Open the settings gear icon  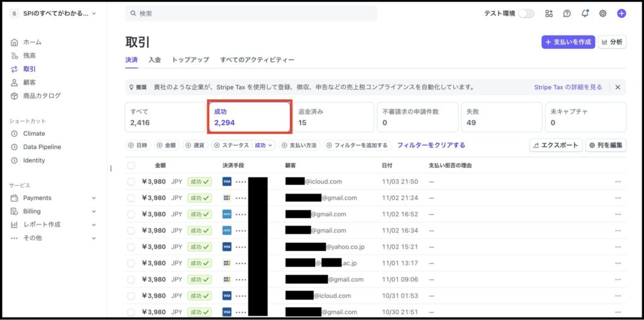point(602,13)
